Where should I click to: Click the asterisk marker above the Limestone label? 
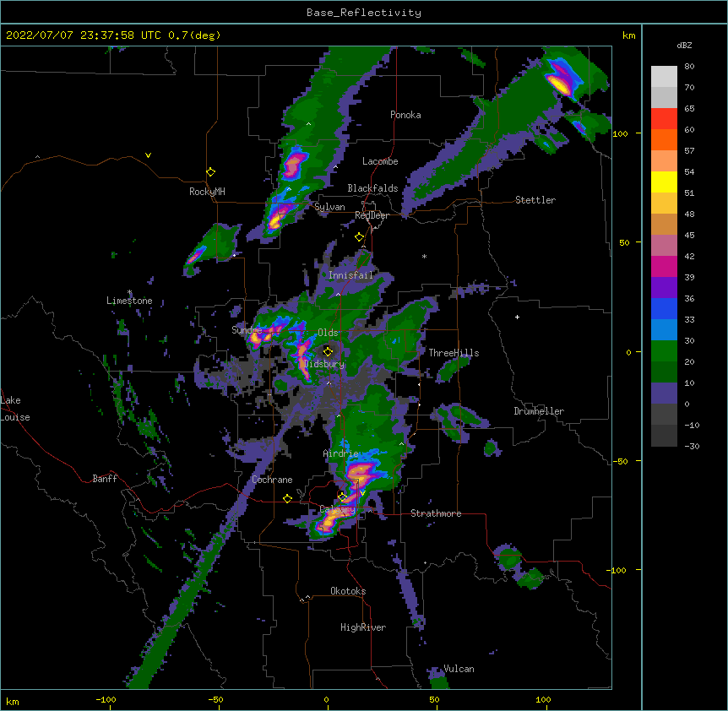point(130,292)
